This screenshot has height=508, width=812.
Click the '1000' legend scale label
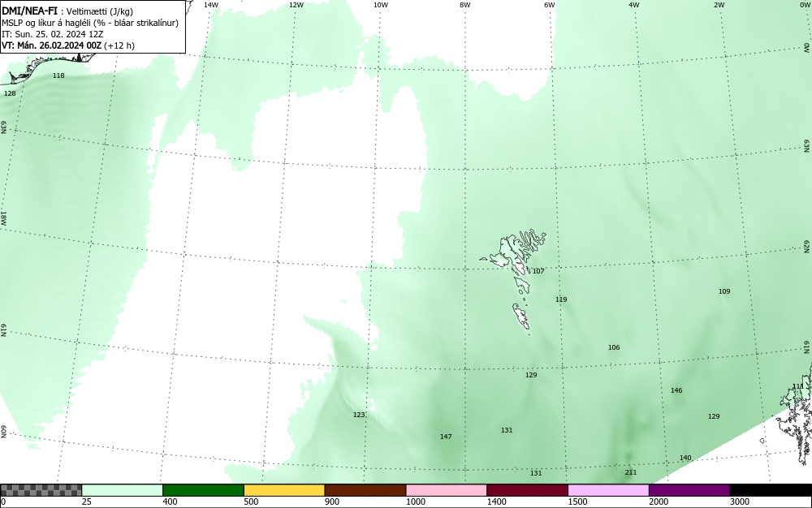(415, 502)
